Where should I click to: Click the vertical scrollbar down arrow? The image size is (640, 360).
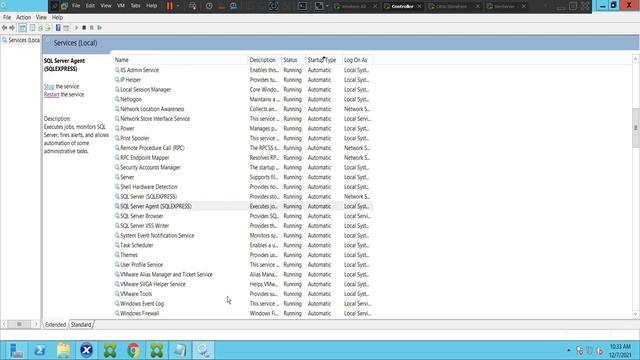(x=636, y=315)
